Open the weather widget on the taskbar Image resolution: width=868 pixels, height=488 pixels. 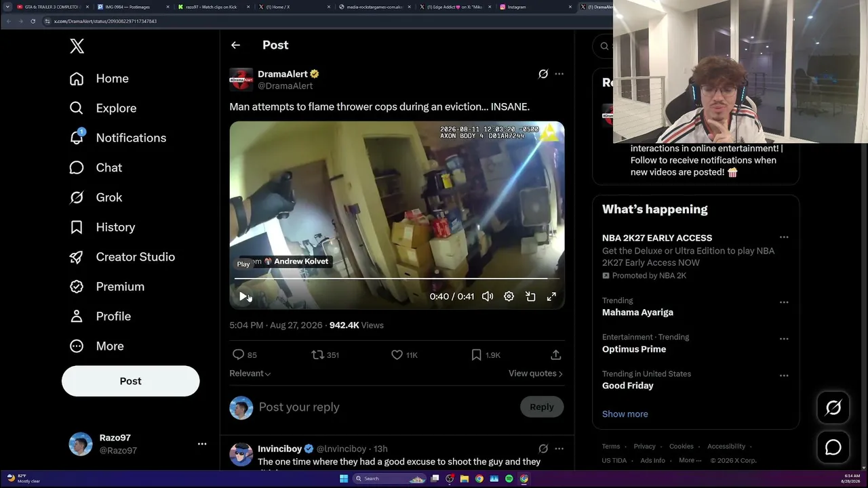(24, 479)
